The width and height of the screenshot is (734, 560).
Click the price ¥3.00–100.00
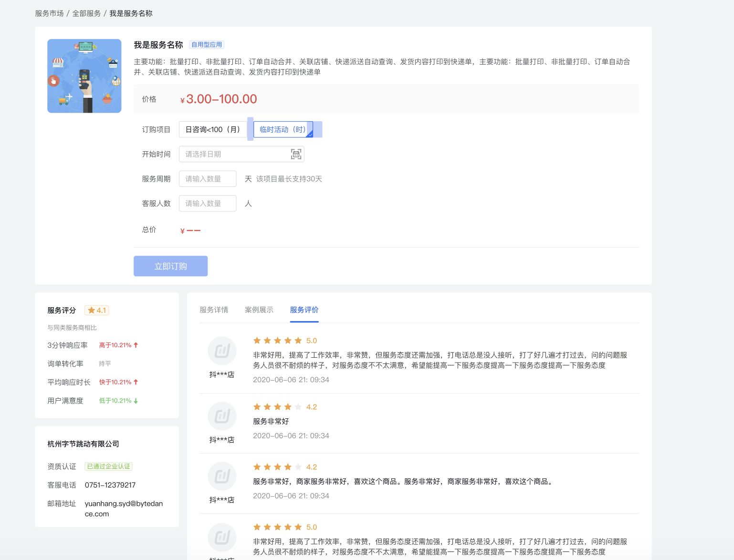[x=219, y=99]
